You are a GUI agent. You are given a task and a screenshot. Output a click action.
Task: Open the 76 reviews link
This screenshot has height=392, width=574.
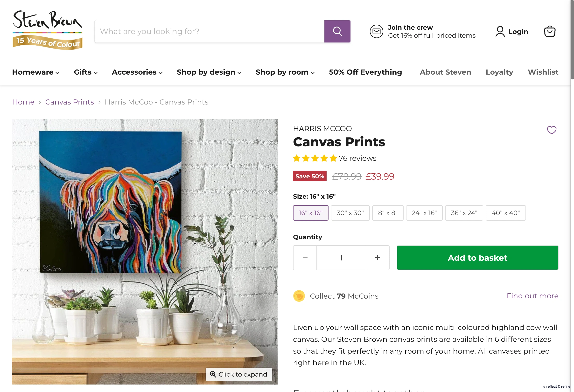click(x=357, y=158)
